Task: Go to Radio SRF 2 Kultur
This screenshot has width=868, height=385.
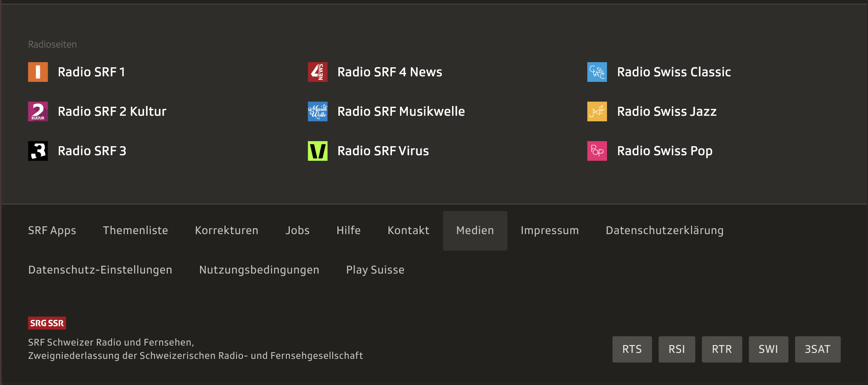Action: click(112, 111)
